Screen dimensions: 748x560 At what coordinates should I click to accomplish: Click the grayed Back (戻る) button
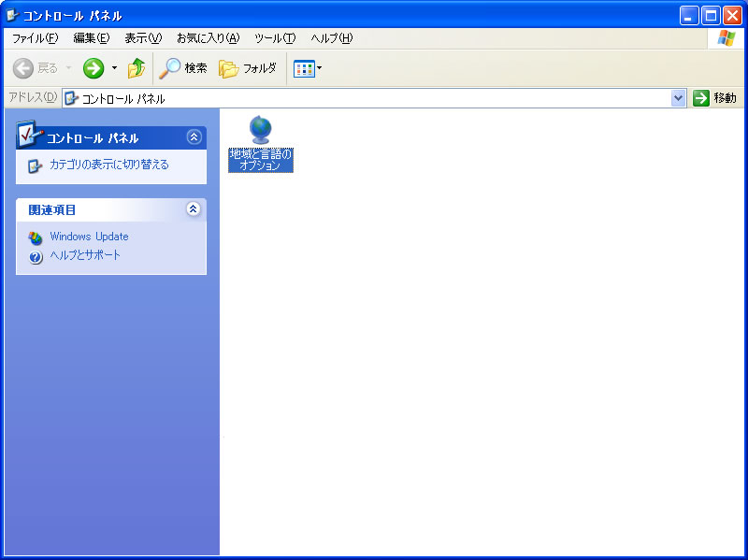click(x=36, y=68)
